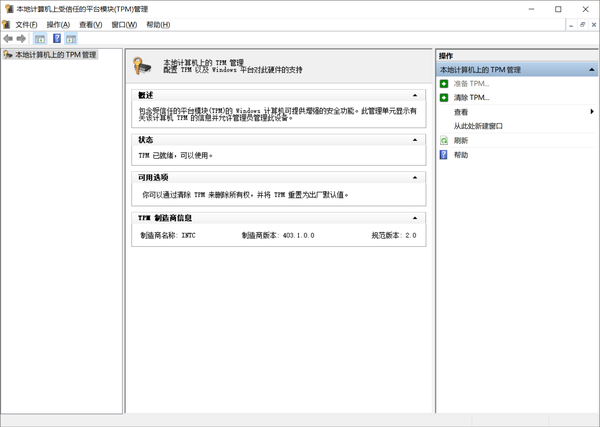
Task: Collapse the 本地计算机上的 TPM 管理 actions group
Action: point(592,70)
